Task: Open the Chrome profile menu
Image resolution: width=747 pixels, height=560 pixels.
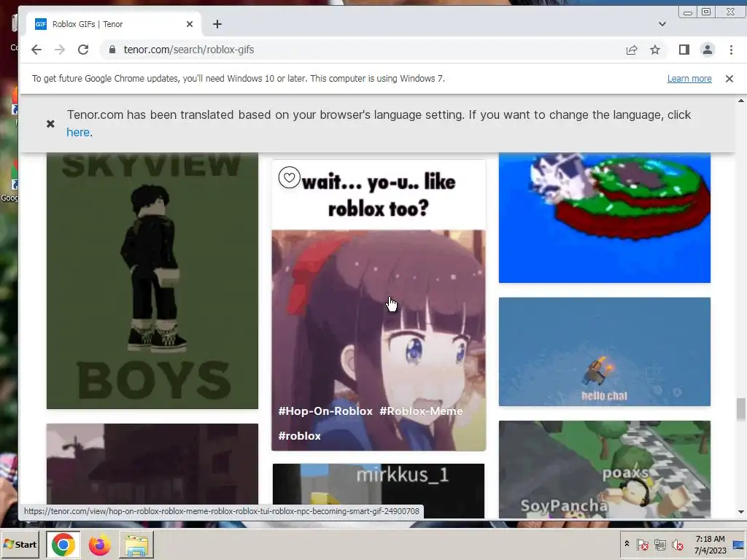Action: click(708, 50)
